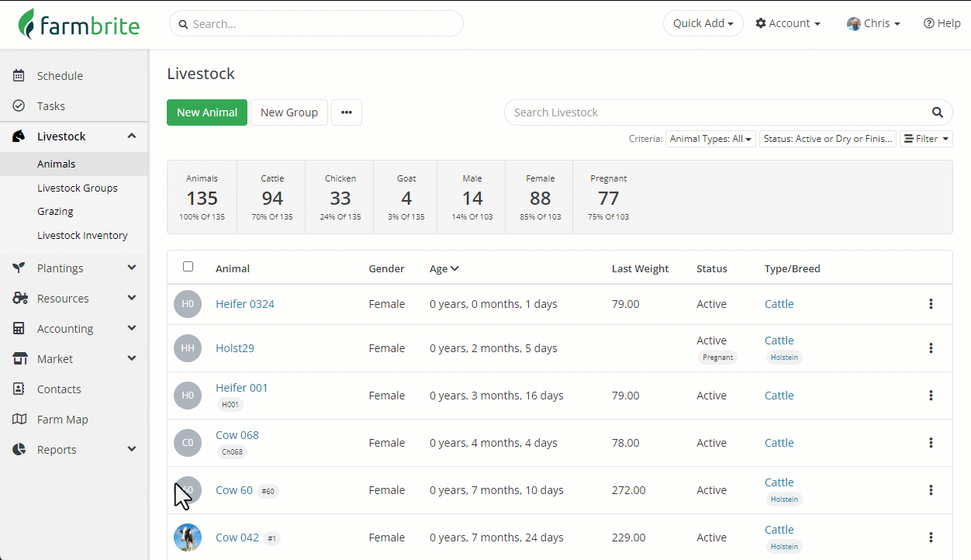Click the Farmbrite logo
This screenshot has height=560, width=971.
click(x=79, y=24)
